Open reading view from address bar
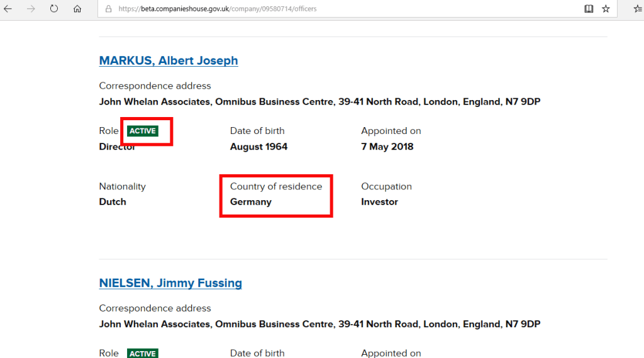This screenshot has width=644, height=358. 589,9
